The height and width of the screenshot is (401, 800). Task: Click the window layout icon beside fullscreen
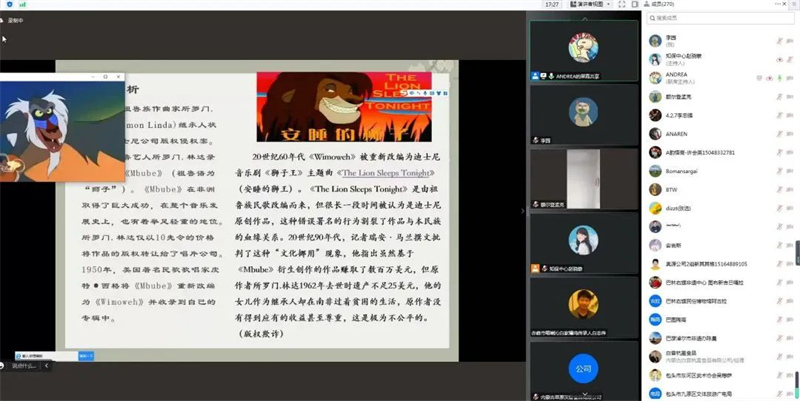point(635,4)
